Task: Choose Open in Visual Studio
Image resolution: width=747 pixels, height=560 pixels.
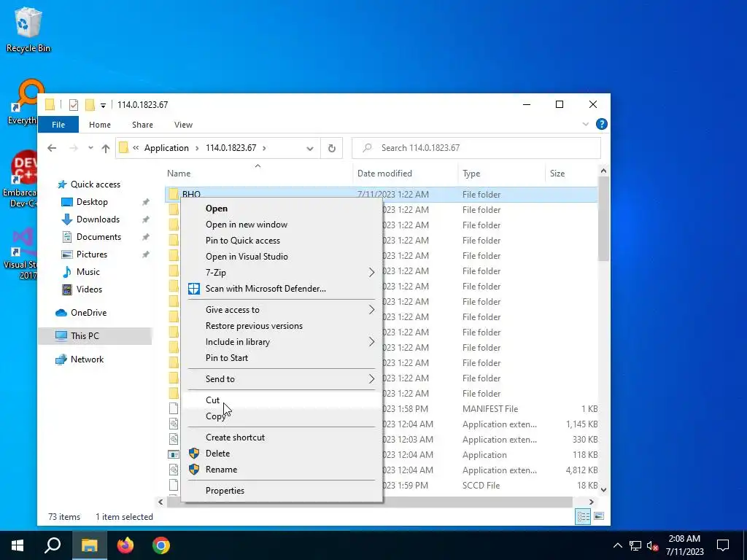Action: click(281, 257)
